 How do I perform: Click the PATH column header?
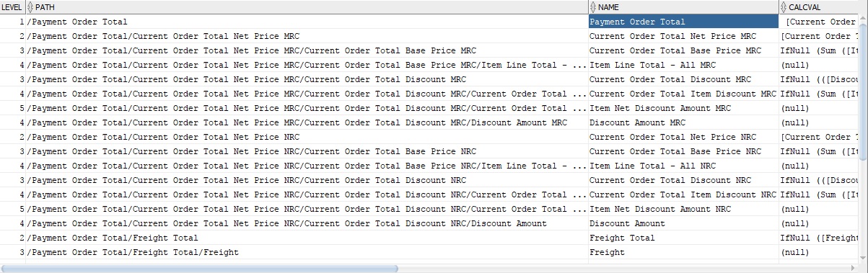click(x=307, y=6)
